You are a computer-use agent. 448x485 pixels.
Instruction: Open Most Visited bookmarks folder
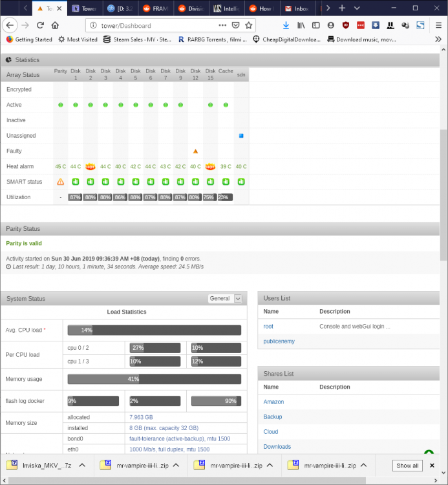click(x=78, y=39)
